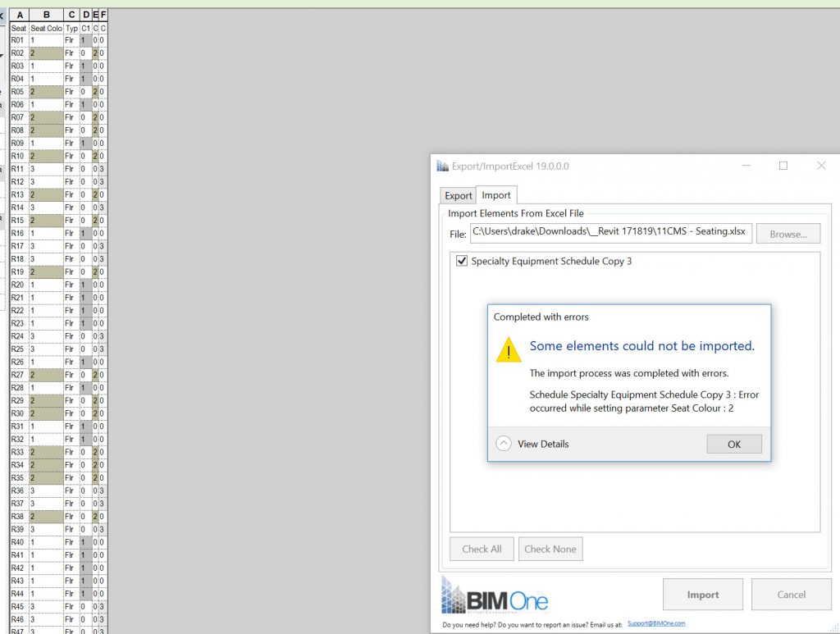Screen dimensions: 840x634
Task: Click the Excel file path field
Action: pos(610,233)
